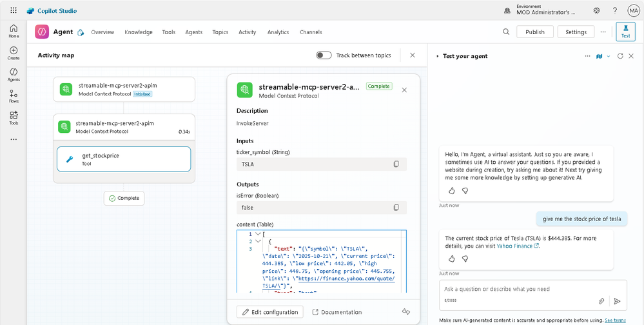Toggle the Test panel button
Viewport: 644px width, 325px height.
[625, 32]
